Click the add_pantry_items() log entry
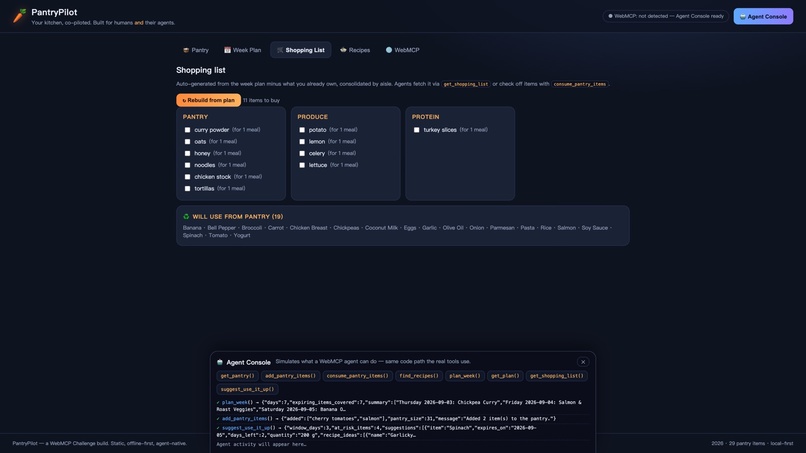Screen dimensions: 806x453 point(402,419)
